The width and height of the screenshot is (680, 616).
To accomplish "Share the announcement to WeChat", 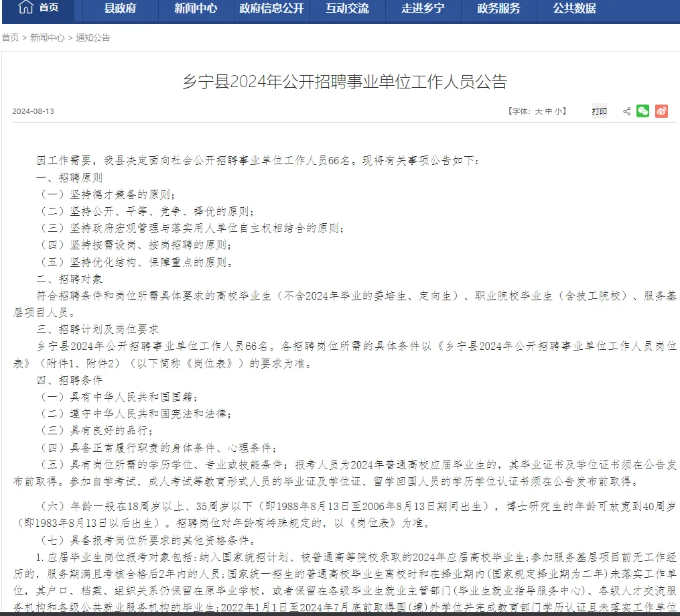I will [643, 111].
